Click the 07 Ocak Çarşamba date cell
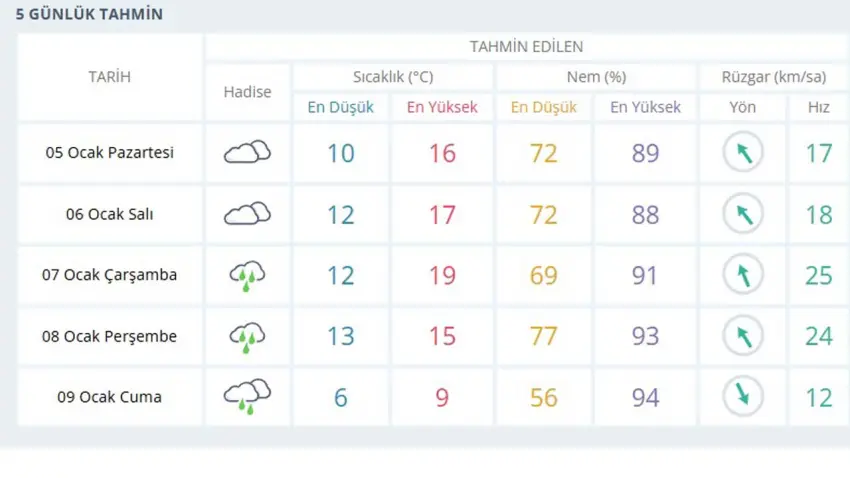This screenshot has width=850, height=478. [x=110, y=275]
